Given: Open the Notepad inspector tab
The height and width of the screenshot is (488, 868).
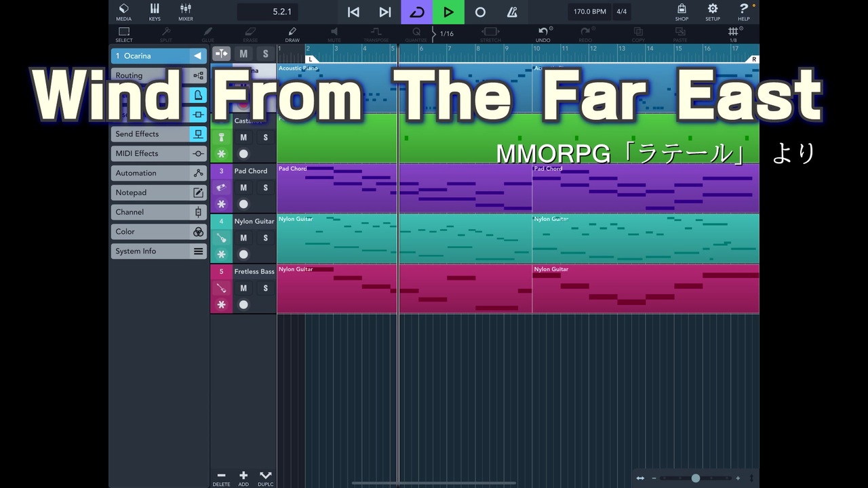Looking at the screenshot, I should [159, 192].
